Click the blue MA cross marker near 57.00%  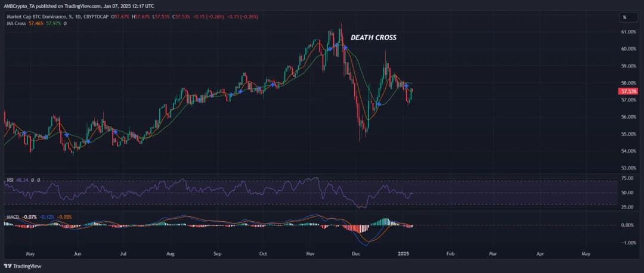(379, 104)
